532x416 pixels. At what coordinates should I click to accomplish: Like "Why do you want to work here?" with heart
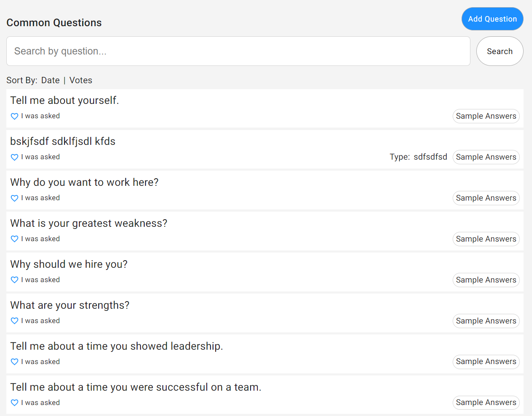click(14, 198)
